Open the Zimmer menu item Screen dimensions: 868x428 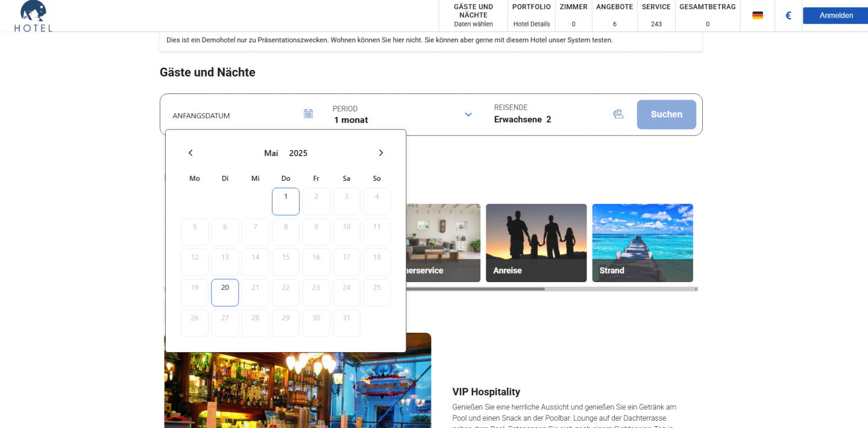coord(573,16)
